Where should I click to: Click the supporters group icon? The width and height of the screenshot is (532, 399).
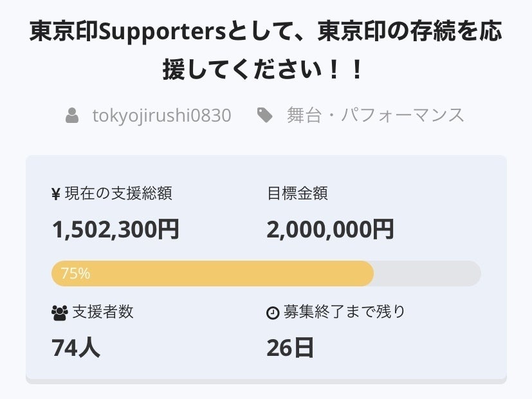[x=59, y=313]
